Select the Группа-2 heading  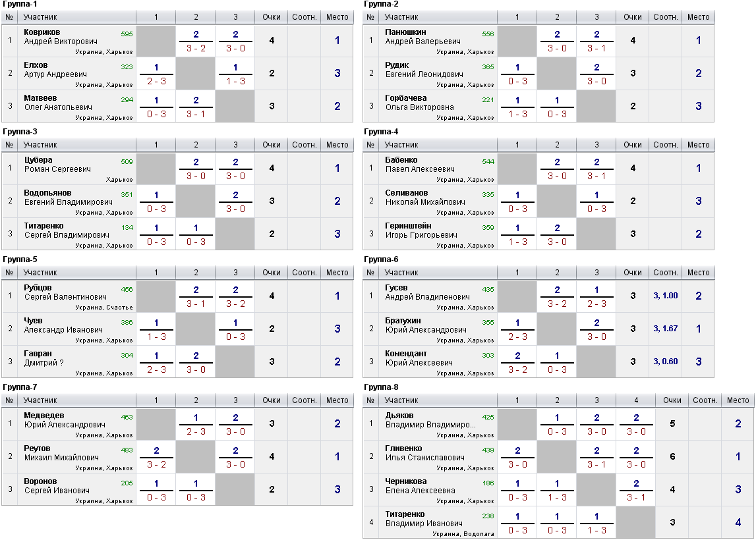point(381,5)
